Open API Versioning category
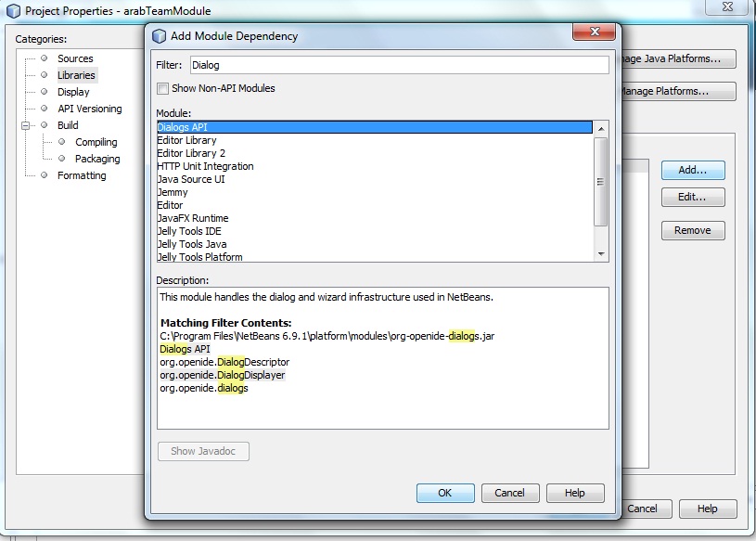The width and height of the screenshot is (756, 541). (90, 109)
